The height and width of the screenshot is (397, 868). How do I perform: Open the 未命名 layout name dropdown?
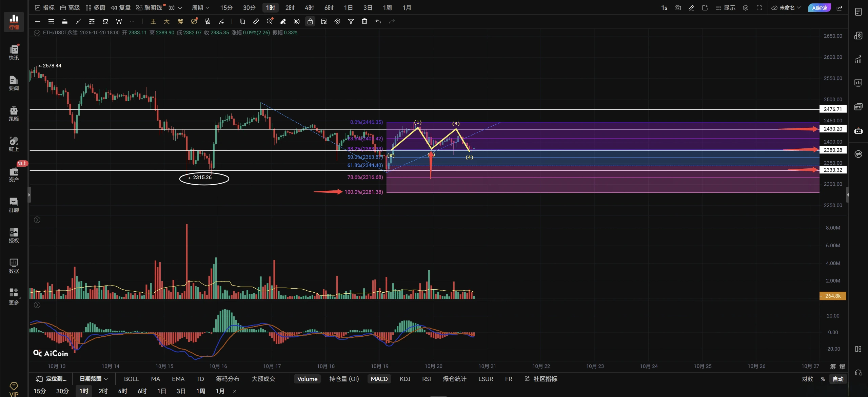786,7
